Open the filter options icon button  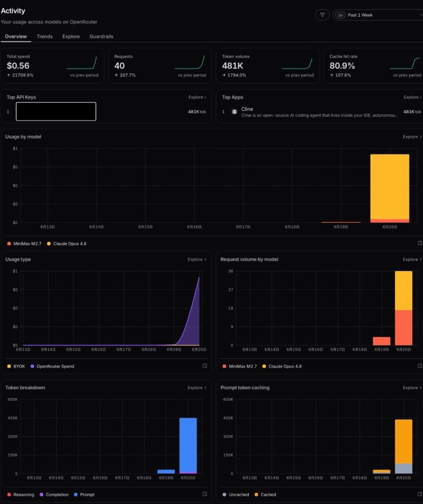[x=322, y=15]
